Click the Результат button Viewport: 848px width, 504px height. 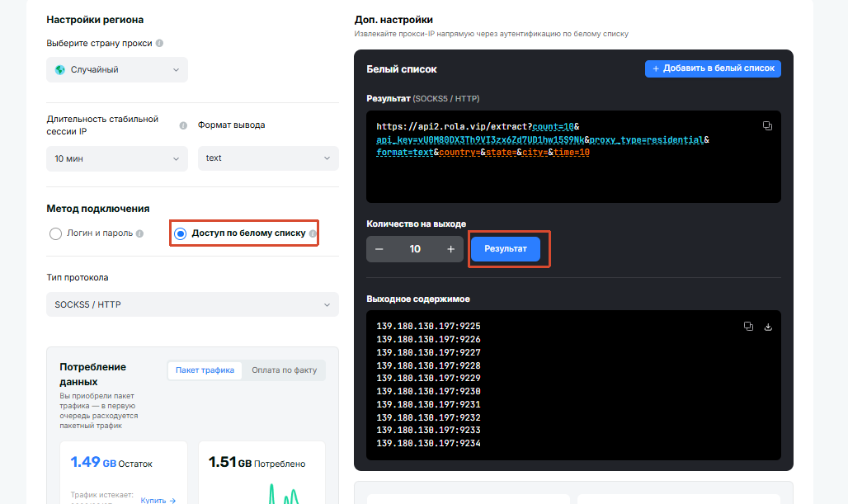point(505,249)
